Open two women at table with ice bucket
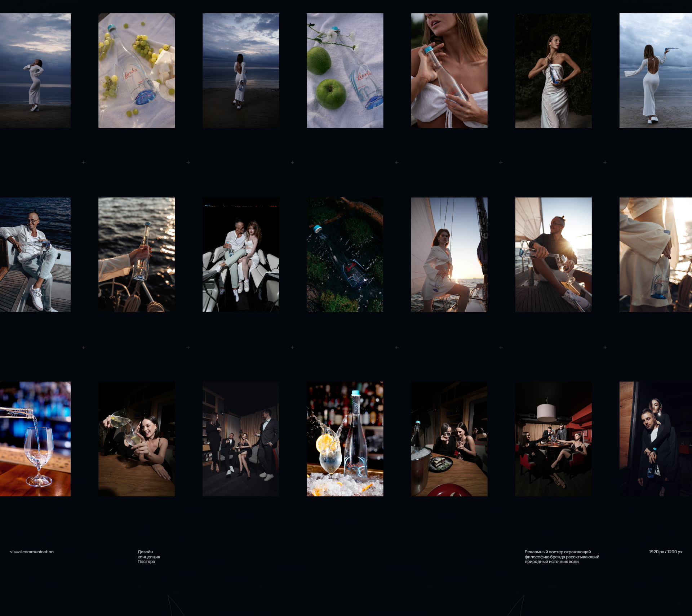The width and height of the screenshot is (692, 616). tap(449, 439)
